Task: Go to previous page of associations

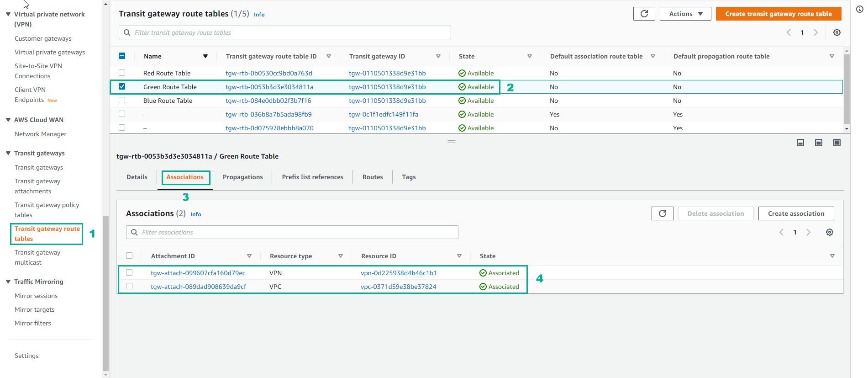Action: pos(781,232)
